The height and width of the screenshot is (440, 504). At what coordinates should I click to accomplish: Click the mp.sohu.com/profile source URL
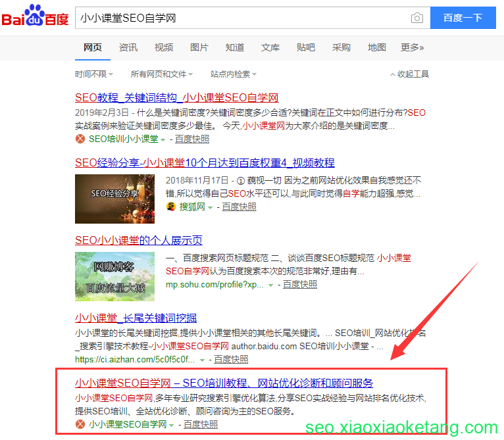coord(214,285)
